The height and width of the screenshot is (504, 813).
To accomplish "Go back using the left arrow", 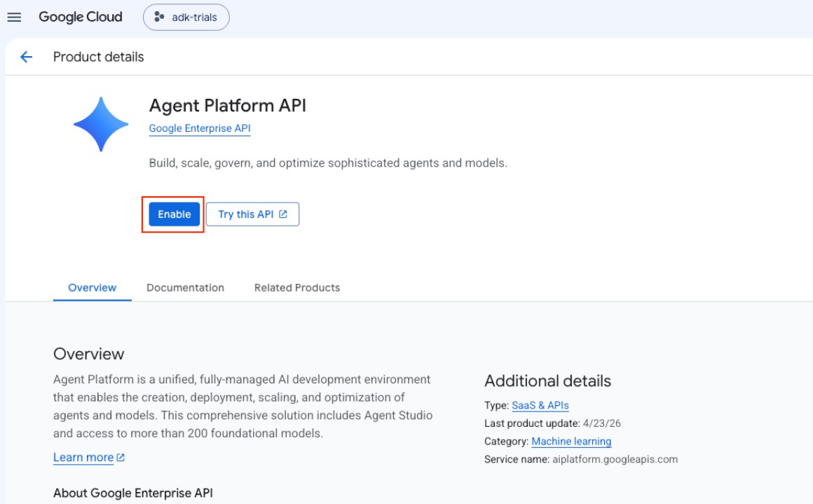I will (x=26, y=57).
